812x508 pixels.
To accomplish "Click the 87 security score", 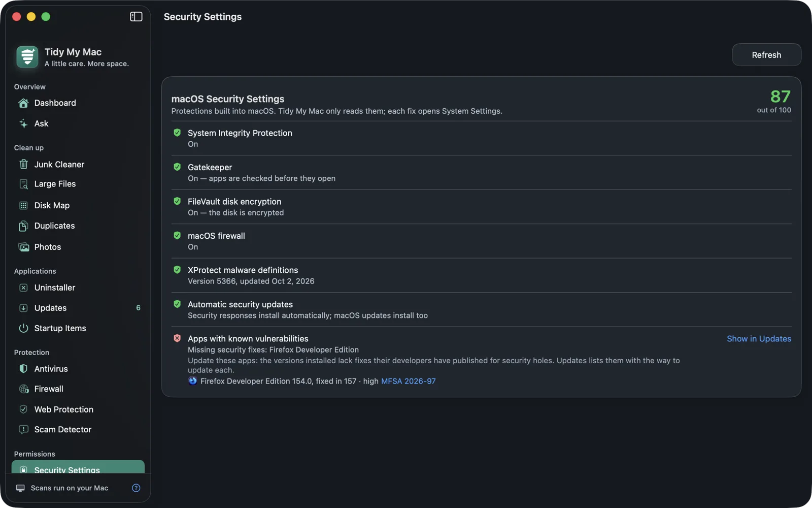I will coord(780,97).
